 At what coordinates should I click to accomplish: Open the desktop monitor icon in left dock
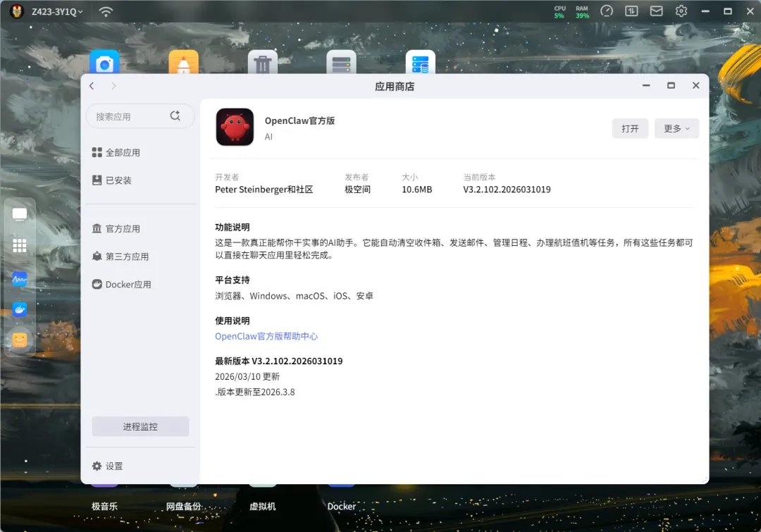[20, 214]
